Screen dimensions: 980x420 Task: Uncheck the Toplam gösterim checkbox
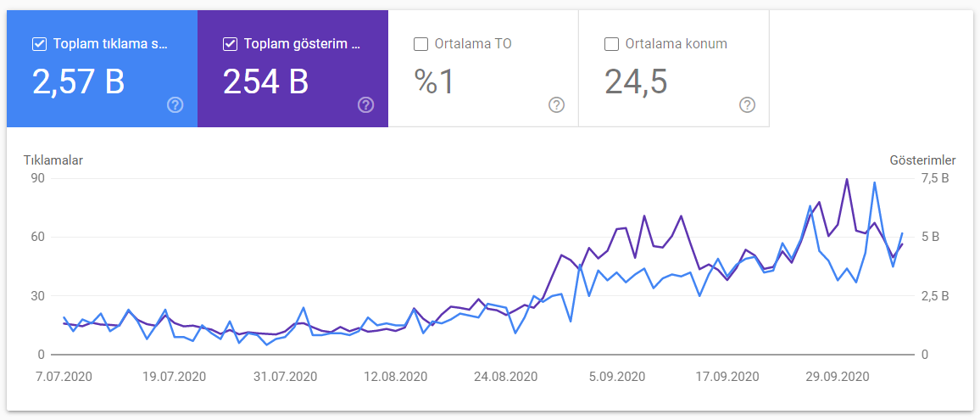tap(230, 44)
